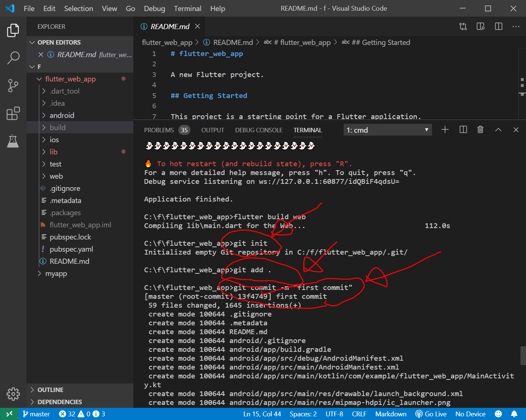Switch to the PROBLEMS tab
This screenshot has width=526, height=420.
point(159,130)
